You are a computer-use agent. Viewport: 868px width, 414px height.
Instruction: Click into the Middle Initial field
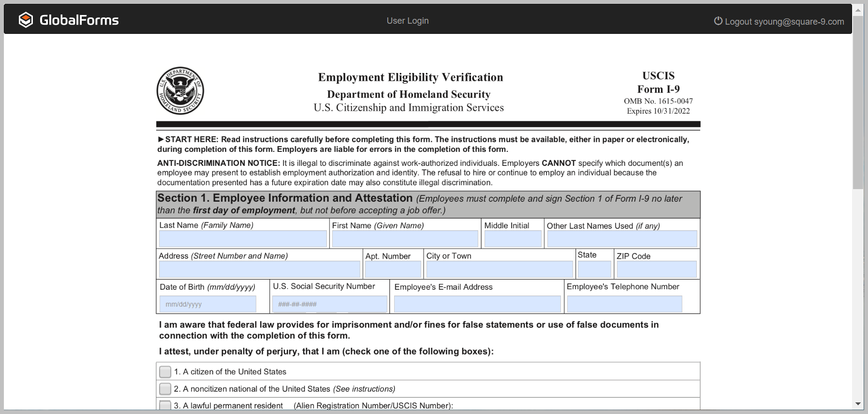(513, 239)
